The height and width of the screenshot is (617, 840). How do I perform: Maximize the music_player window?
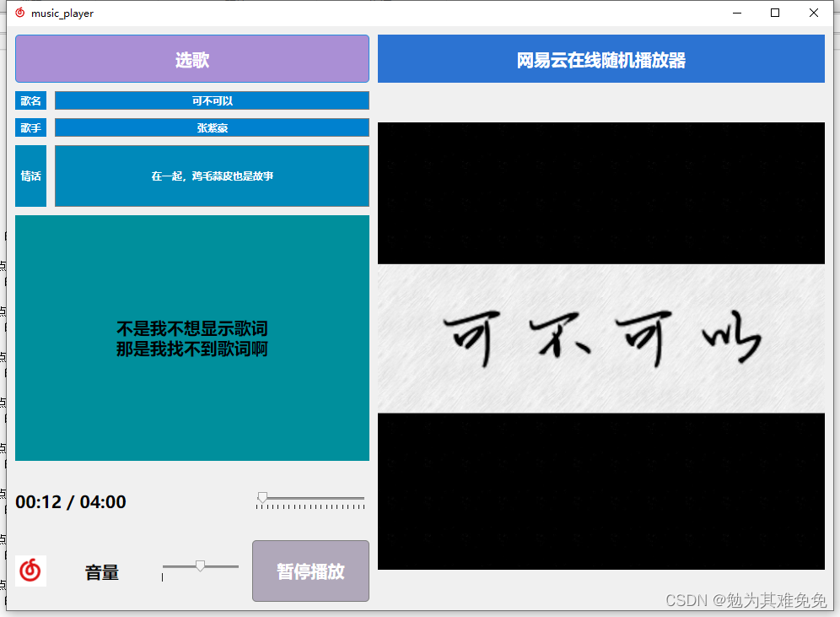[x=775, y=13]
